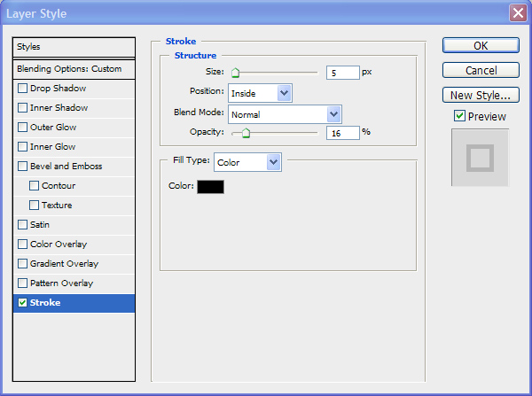This screenshot has height=396, width=532.
Task: Open the Position dropdown showing Inside
Action: (260, 93)
